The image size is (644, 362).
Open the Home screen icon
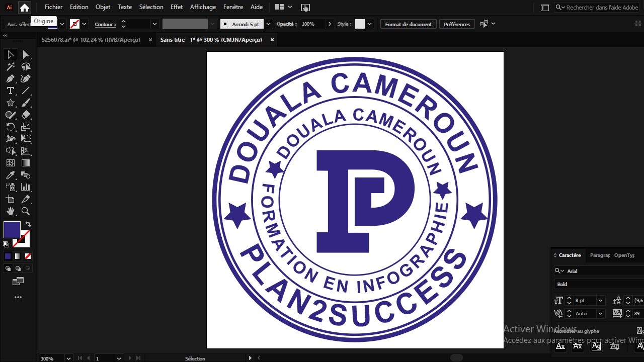(x=24, y=8)
